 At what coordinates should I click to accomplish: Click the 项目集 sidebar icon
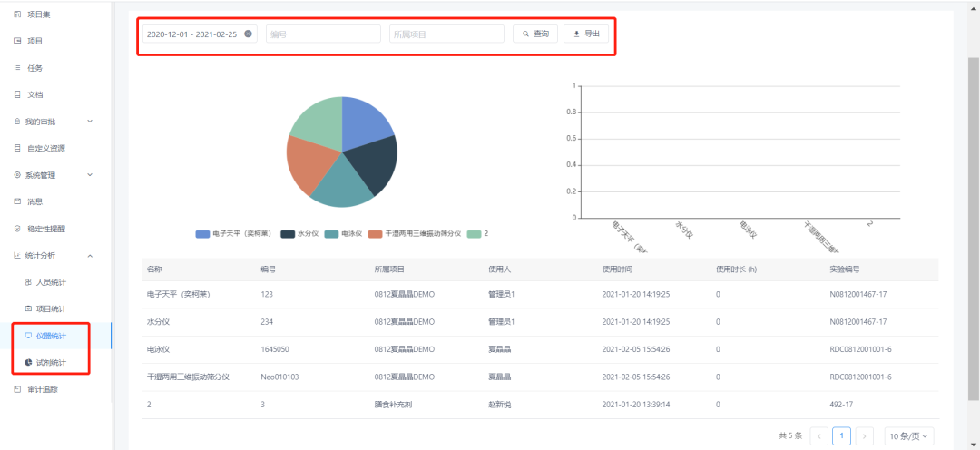tap(17, 14)
